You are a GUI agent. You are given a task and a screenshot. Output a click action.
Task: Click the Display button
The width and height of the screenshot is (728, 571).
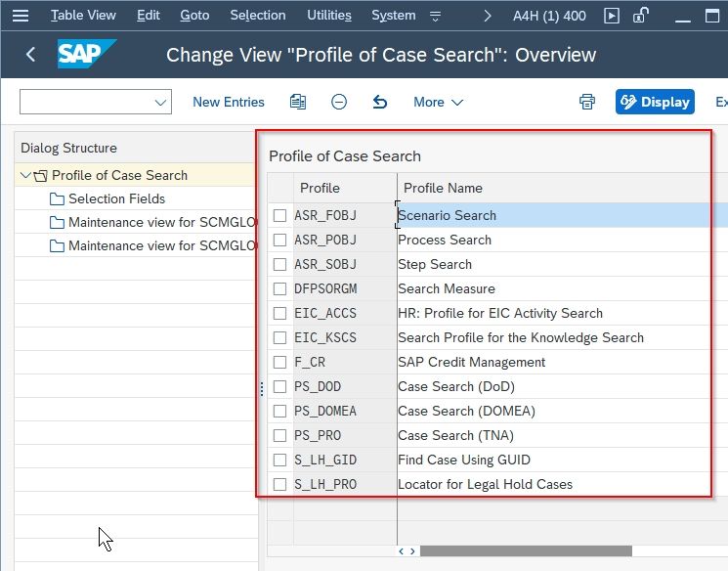[x=655, y=102]
